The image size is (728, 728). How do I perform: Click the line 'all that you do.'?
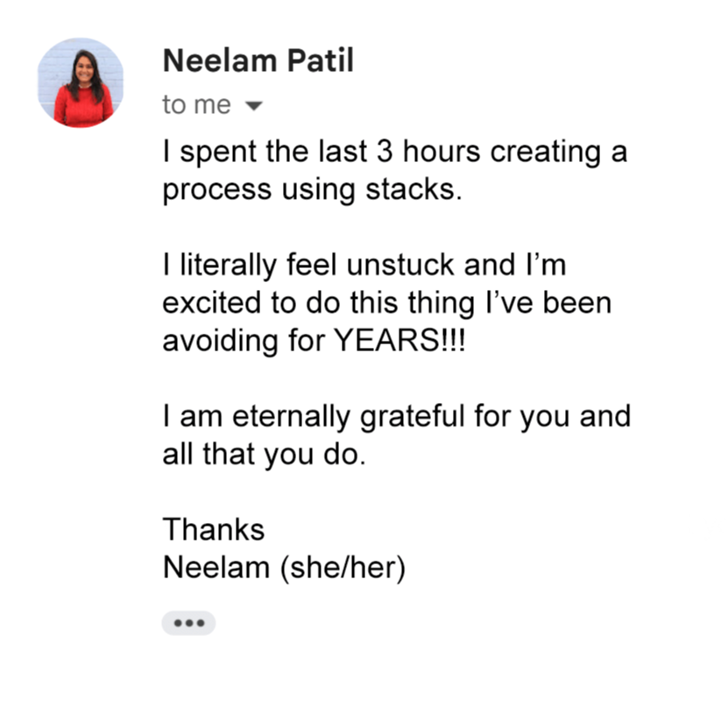(x=265, y=454)
